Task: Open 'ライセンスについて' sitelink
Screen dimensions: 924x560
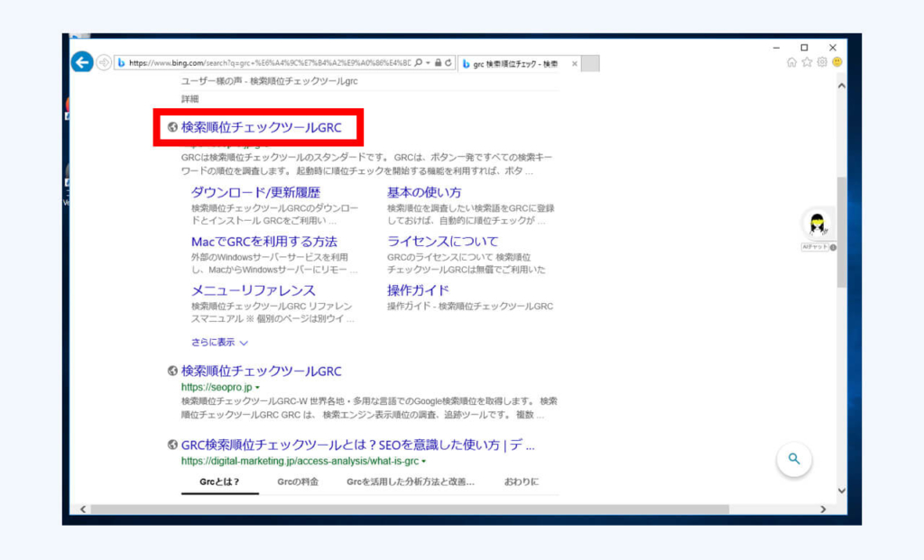Action: [442, 242]
